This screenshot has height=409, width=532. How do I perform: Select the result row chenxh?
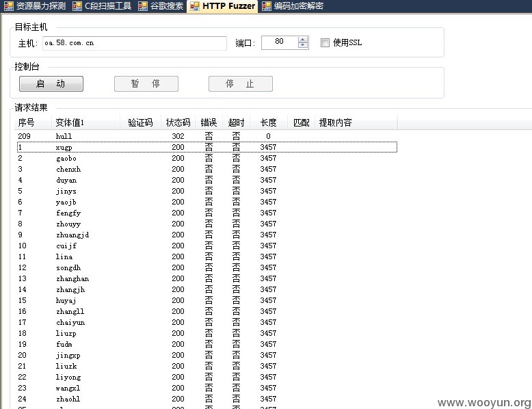207,169
